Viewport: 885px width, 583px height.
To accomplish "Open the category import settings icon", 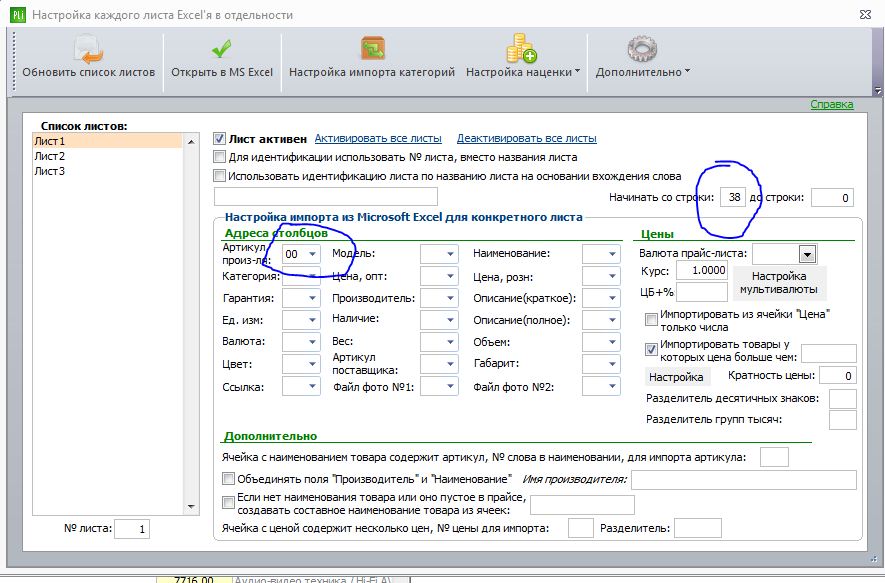I will (373, 49).
